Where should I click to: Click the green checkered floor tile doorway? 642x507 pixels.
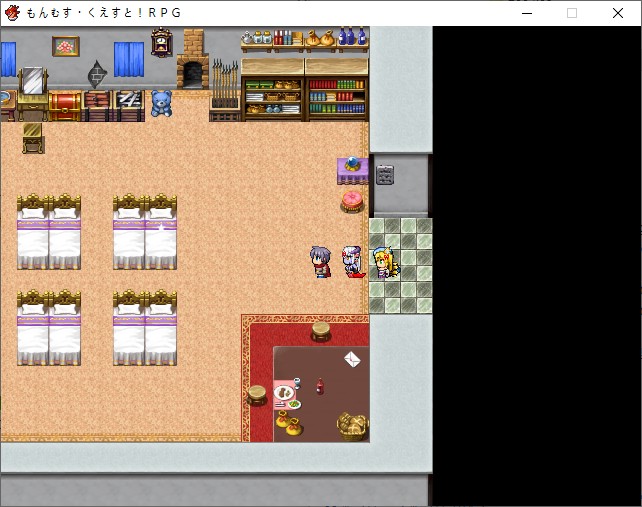(x=400, y=266)
